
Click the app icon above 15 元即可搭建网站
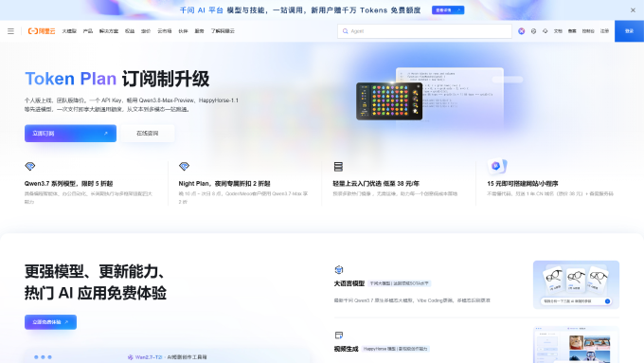(x=497, y=166)
